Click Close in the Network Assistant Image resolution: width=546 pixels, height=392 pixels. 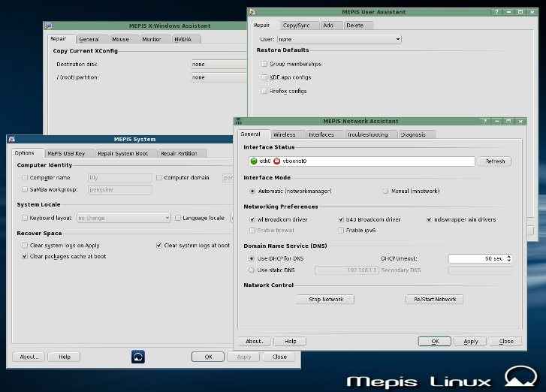(x=506, y=342)
